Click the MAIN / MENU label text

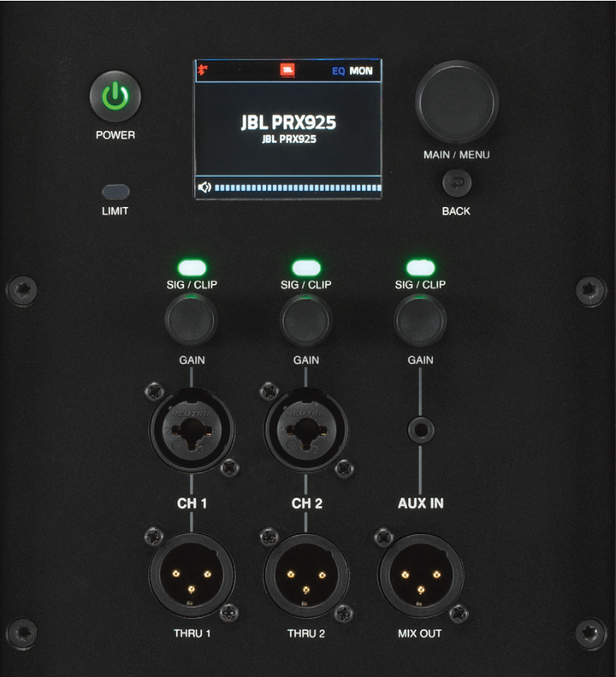click(456, 155)
